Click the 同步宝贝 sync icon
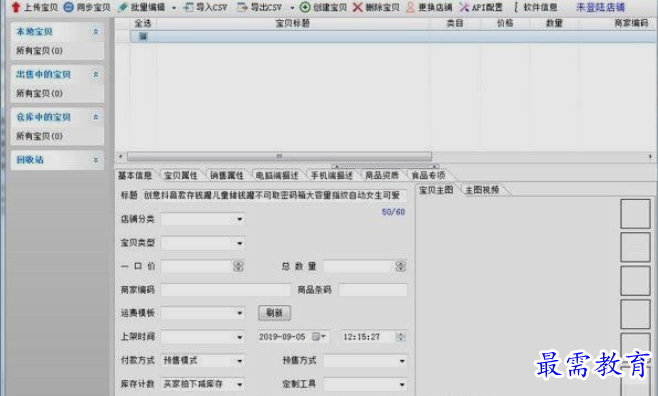658x396 pixels. pos(68,7)
